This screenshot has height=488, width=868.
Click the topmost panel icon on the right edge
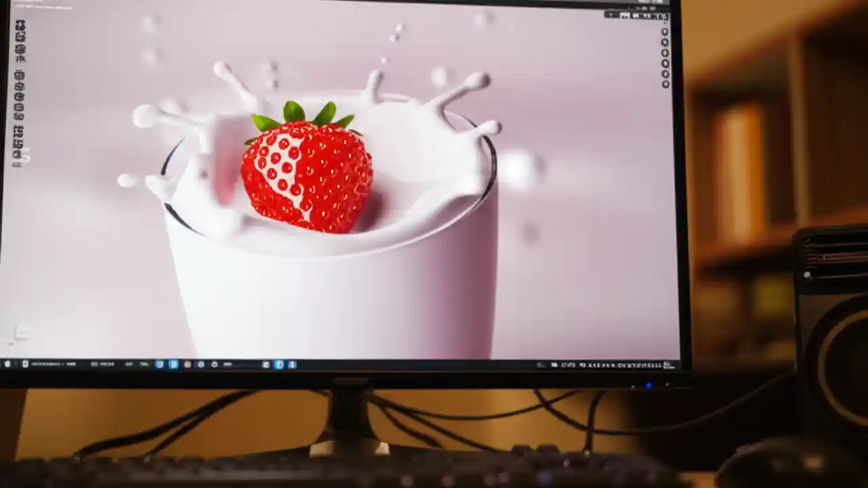tap(665, 30)
